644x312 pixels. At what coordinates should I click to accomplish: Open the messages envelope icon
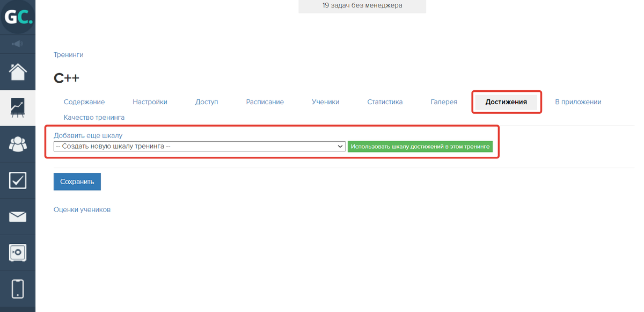click(18, 216)
